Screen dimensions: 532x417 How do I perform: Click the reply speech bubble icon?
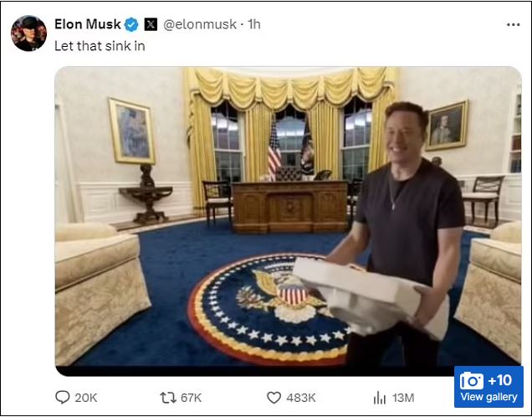pos(63,397)
